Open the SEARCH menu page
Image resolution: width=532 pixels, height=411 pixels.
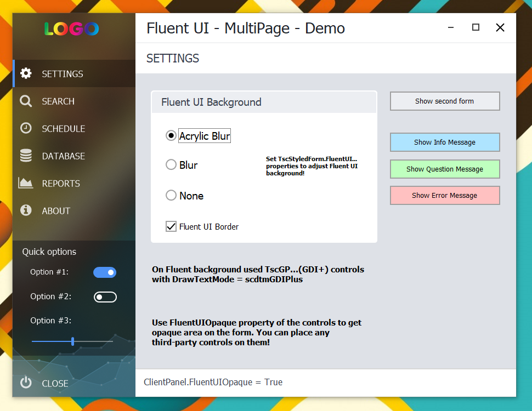[74, 101]
